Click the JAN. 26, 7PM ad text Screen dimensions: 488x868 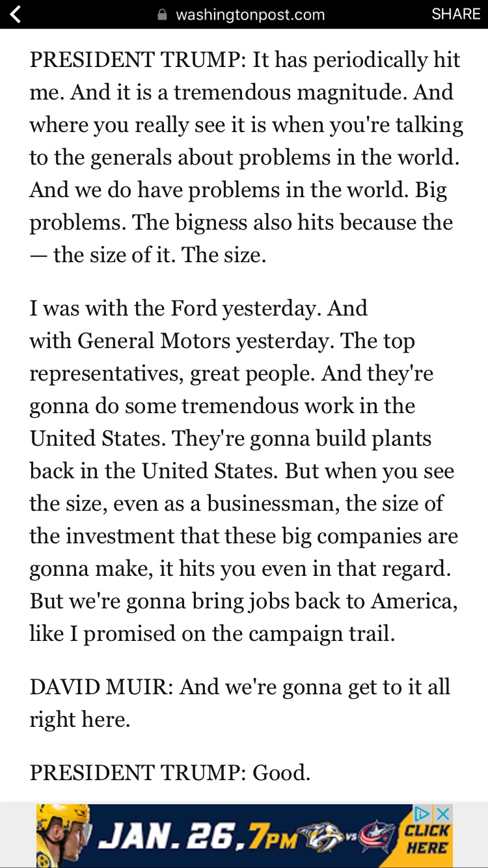click(189, 836)
